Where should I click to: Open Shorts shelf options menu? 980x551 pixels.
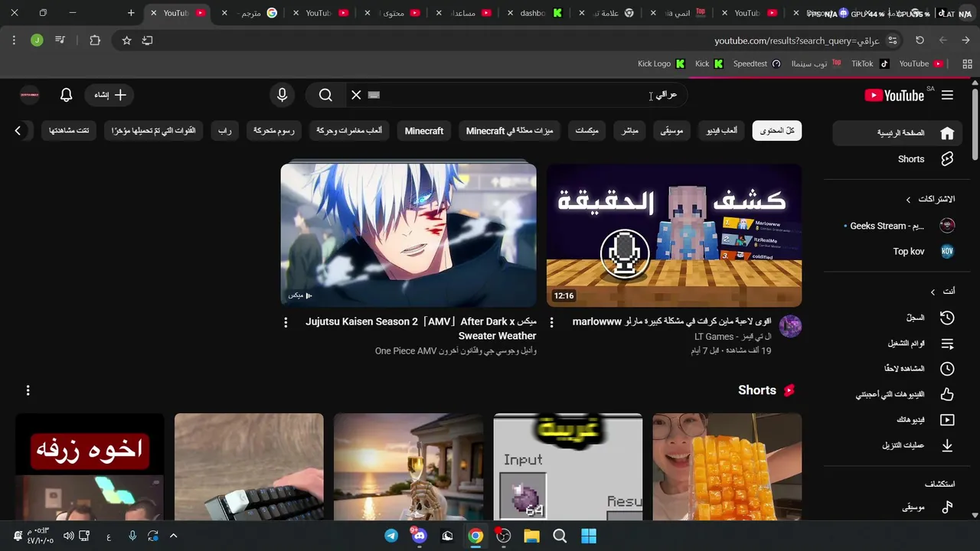tap(28, 390)
